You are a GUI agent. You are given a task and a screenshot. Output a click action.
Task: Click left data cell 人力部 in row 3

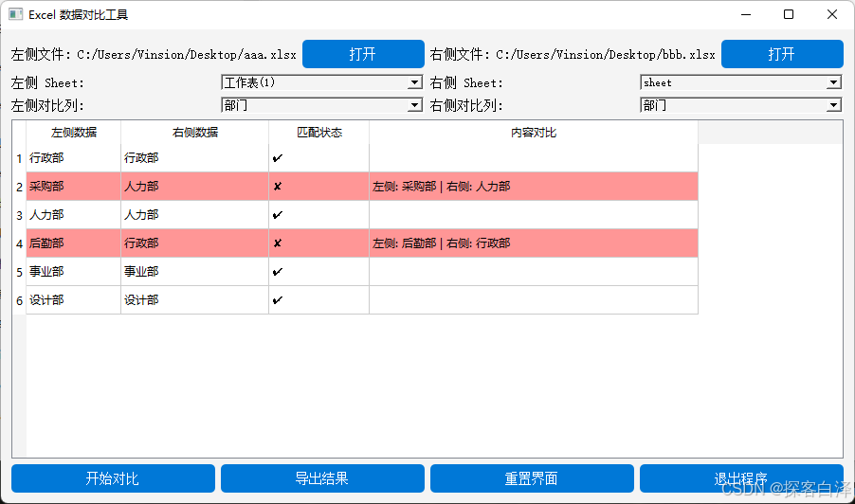click(74, 215)
